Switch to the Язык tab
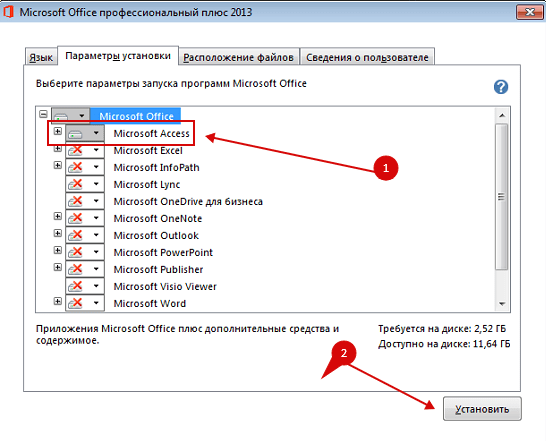The image size is (546, 441). [41, 57]
